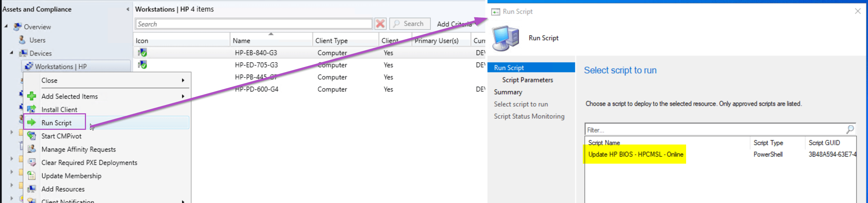Select Update HP BIOS - HPCMSL - Online script
Viewport: 868px width, 203px height.
635,154
